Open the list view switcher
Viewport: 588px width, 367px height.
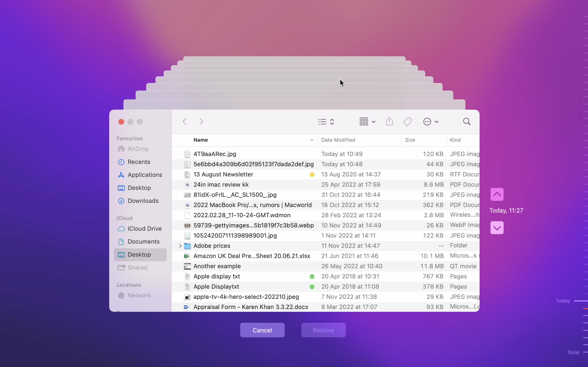326,122
